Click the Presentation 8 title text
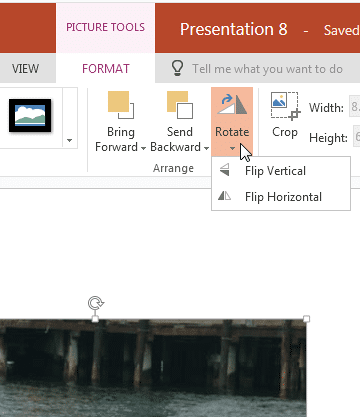Screen dimensions: 360x417 (234, 29)
